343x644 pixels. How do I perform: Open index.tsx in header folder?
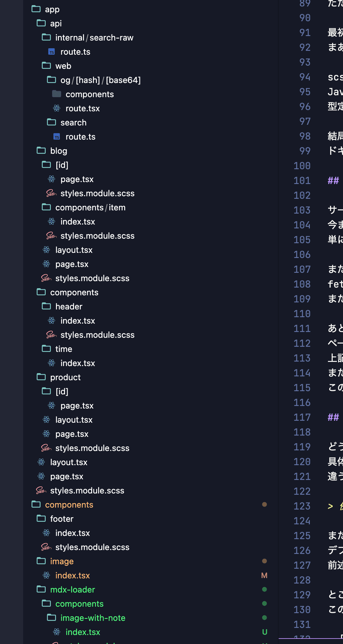78,321
